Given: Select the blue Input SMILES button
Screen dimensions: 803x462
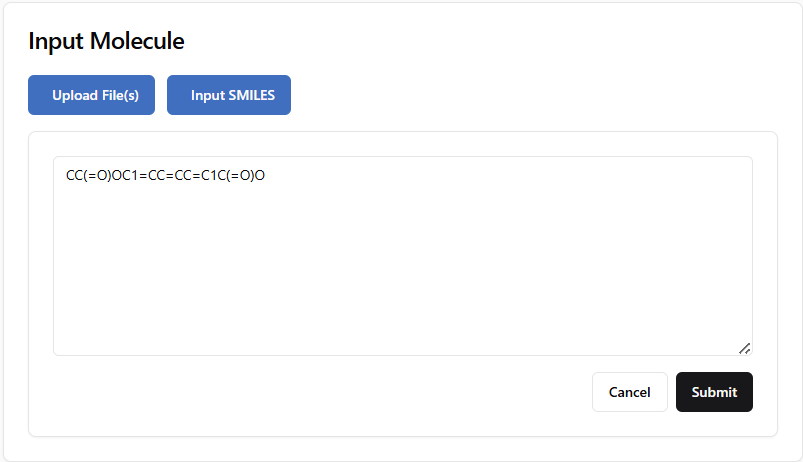Looking at the screenshot, I should (229, 95).
